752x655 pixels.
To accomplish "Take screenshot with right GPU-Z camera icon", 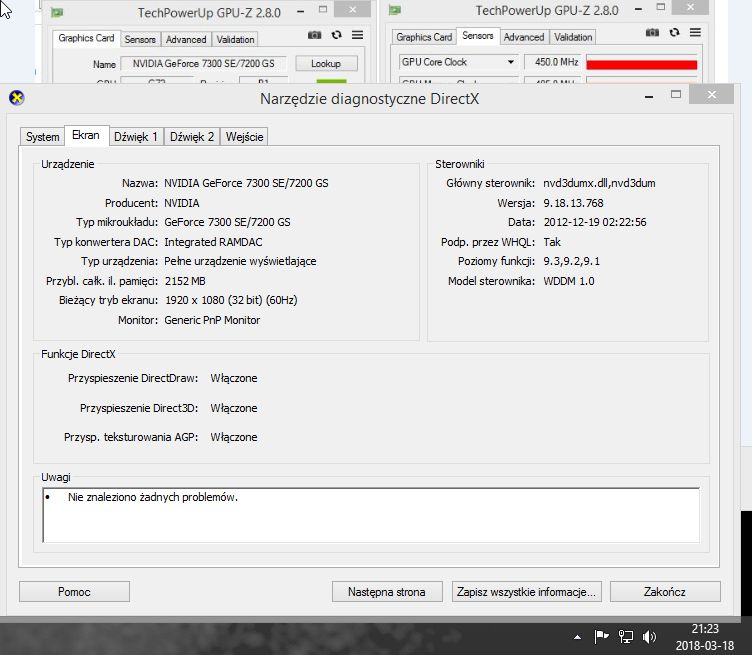I will [652, 33].
